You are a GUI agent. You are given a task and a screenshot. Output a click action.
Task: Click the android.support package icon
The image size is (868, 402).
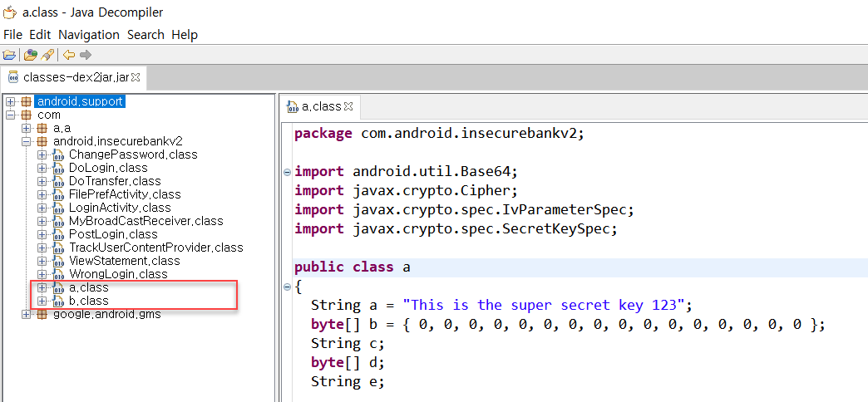pos(26,101)
